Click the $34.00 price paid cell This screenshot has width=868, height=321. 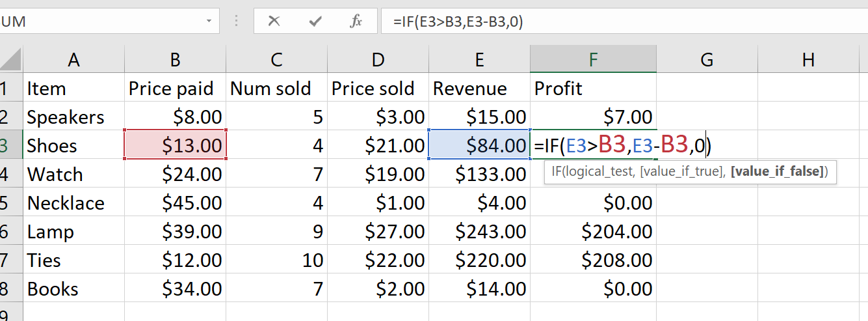[175, 288]
